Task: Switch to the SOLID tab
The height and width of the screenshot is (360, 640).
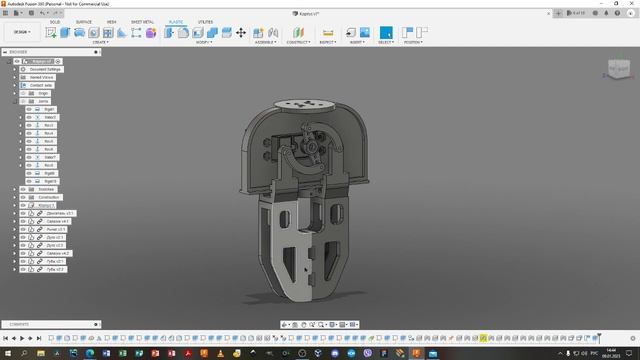Action: click(55, 22)
